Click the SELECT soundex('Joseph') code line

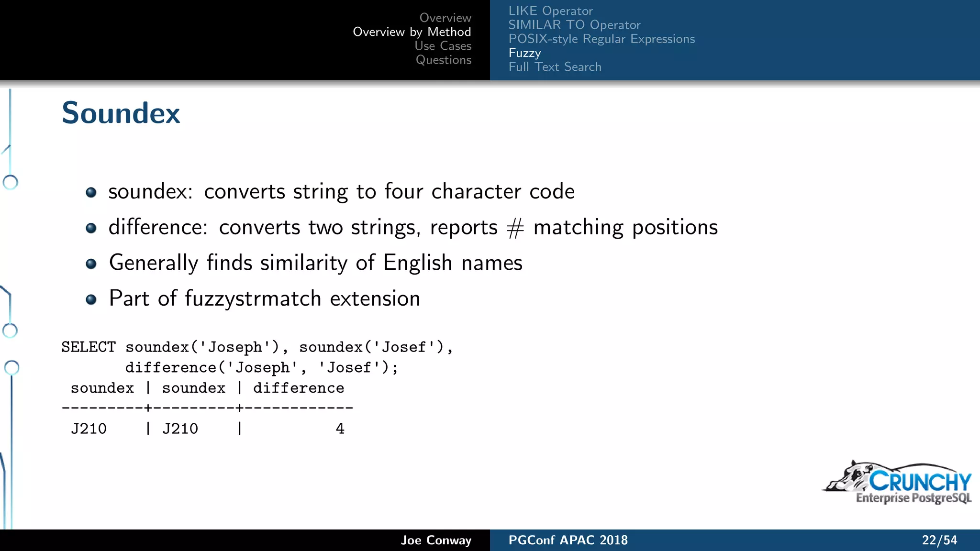(x=257, y=347)
